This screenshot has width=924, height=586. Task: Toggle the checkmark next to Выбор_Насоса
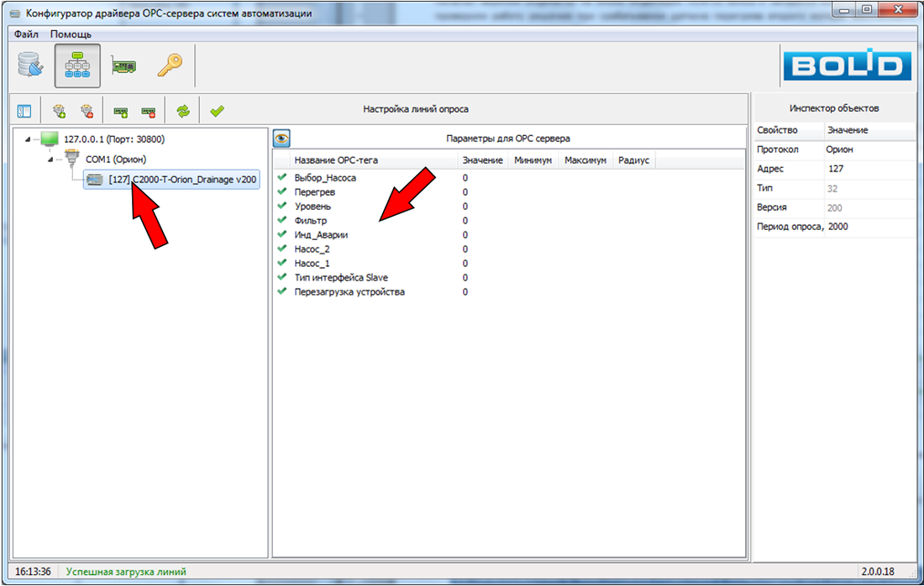pyautogui.click(x=282, y=178)
